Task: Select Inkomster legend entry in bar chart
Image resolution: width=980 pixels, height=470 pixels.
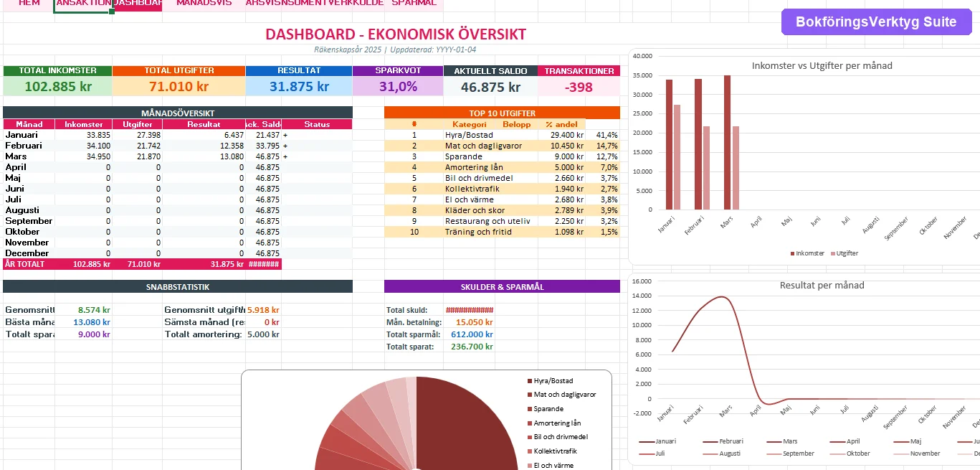Action: point(807,253)
